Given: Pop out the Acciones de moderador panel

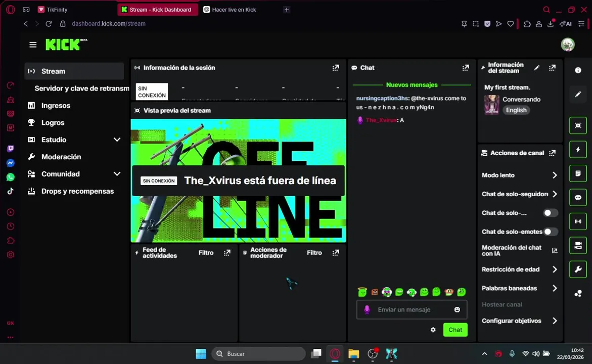Looking at the screenshot, I should pos(335,253).
